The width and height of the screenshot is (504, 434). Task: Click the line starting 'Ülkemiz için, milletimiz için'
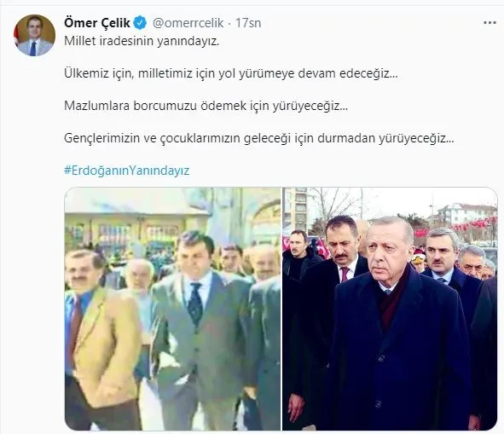[x=231, y=73]
